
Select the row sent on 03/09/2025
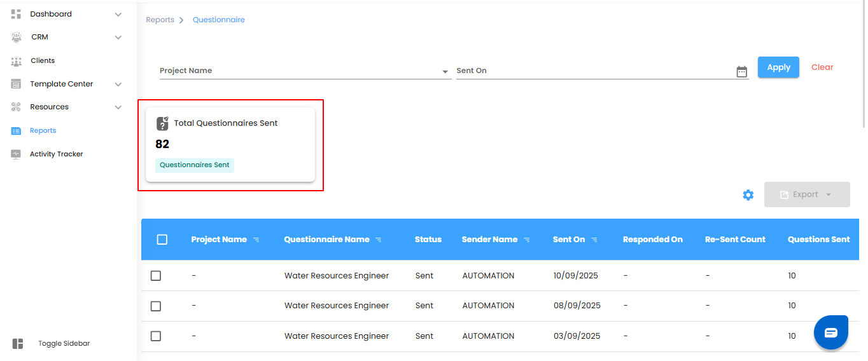156,336
